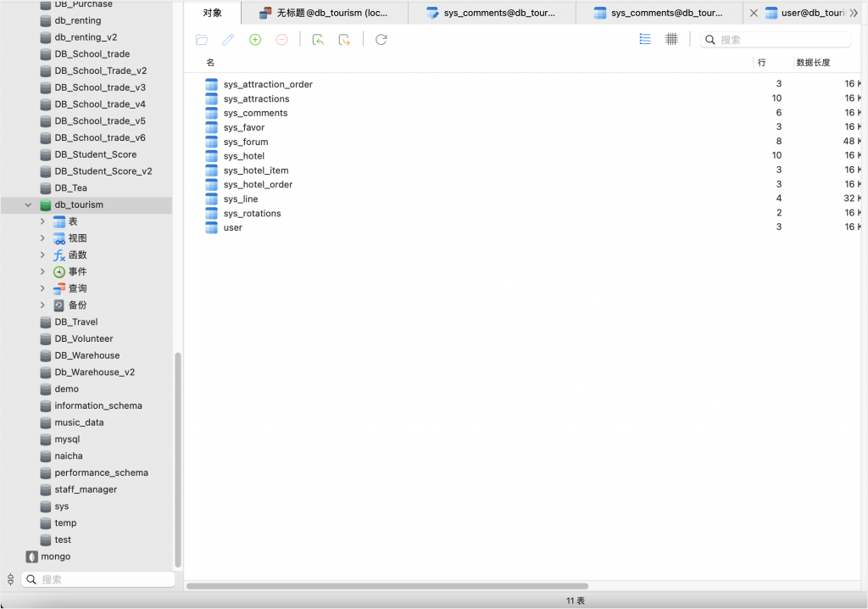Image resolution: width=868 pixels, height=609 pixels.
Task: Click the 行 column header
Action: (762, 63)
